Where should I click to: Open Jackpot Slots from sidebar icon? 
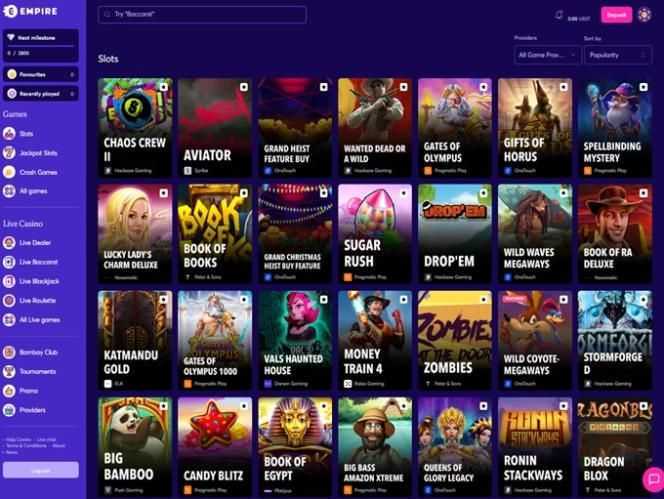pyautogui.click(x=9, y=153)
